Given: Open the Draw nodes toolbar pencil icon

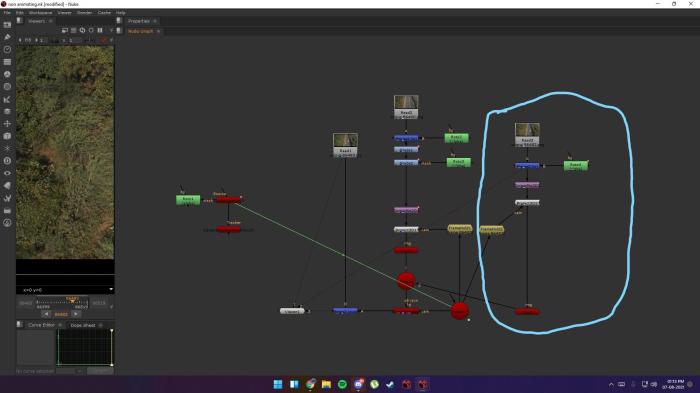Looking at the screenshot, I should (x=7, y=37).
